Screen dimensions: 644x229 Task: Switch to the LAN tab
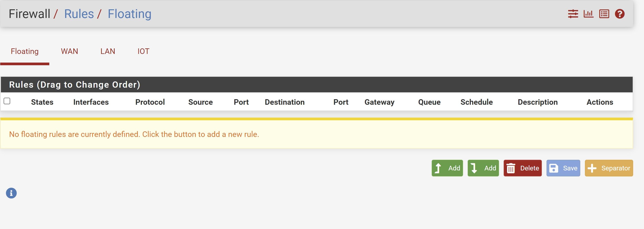click(x=108, y=51)
